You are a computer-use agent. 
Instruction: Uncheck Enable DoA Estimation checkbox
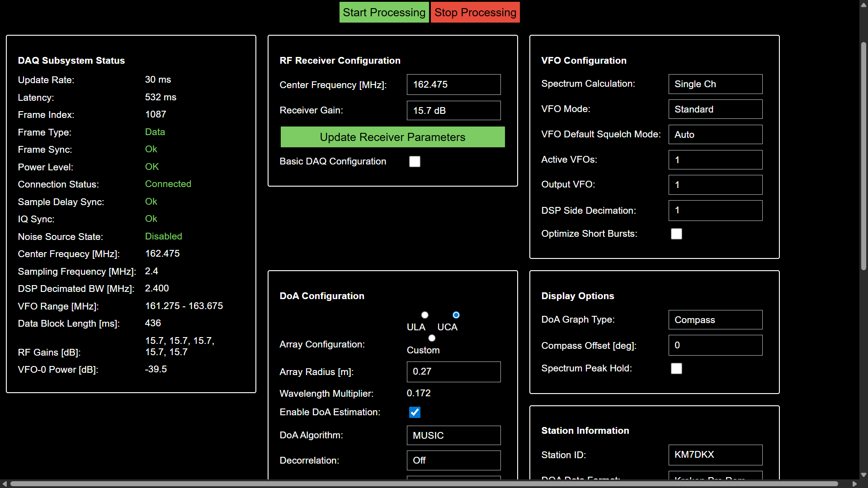click(415, 412)
